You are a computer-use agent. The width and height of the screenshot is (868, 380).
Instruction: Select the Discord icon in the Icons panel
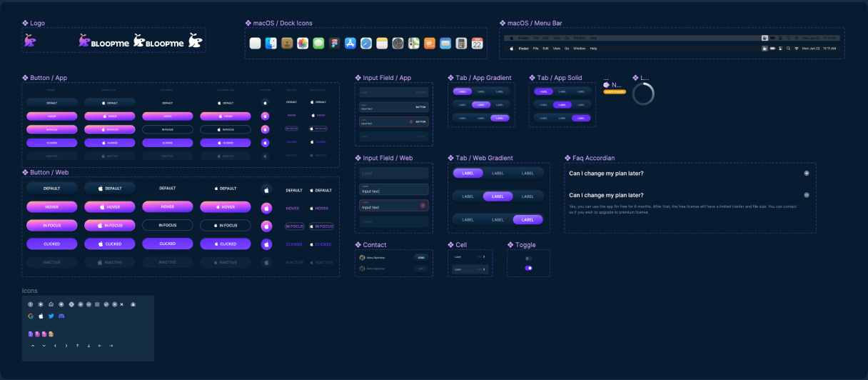[61, 316]
